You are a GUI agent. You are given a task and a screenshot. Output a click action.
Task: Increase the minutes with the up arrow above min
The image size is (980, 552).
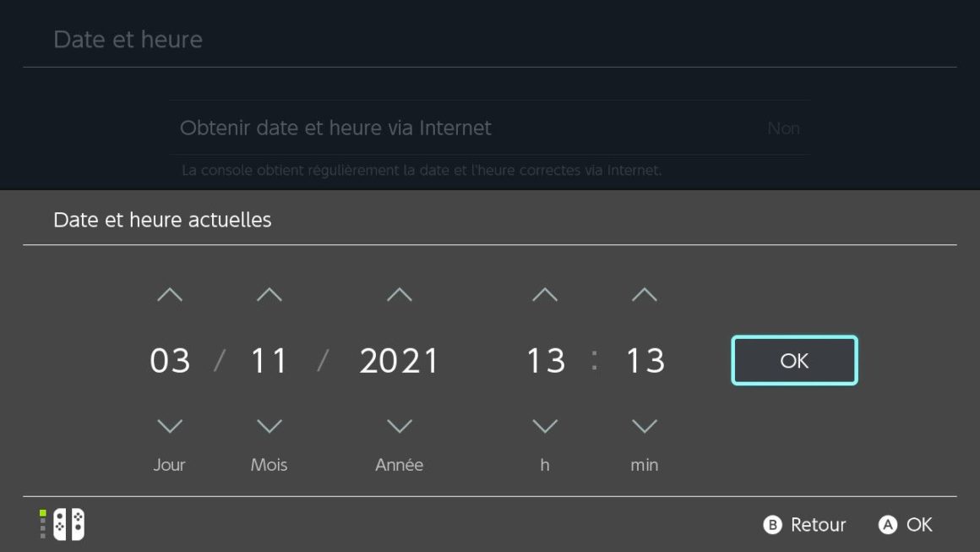pyautogui.click(x=645, y=294)
